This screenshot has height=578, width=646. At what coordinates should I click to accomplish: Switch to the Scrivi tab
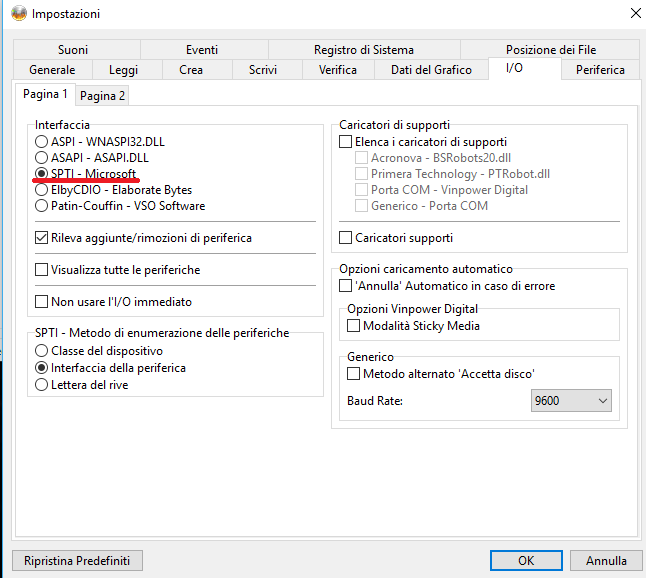(267, 70)
